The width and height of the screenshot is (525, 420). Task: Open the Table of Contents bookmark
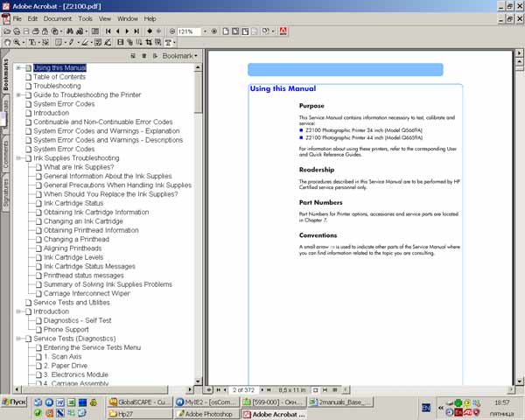(x=59, y=77)
